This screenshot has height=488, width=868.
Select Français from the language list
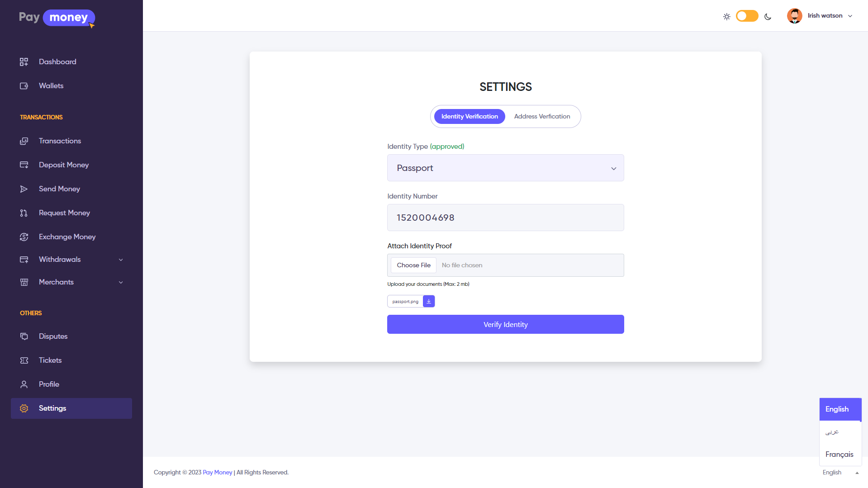click(839, 455)
